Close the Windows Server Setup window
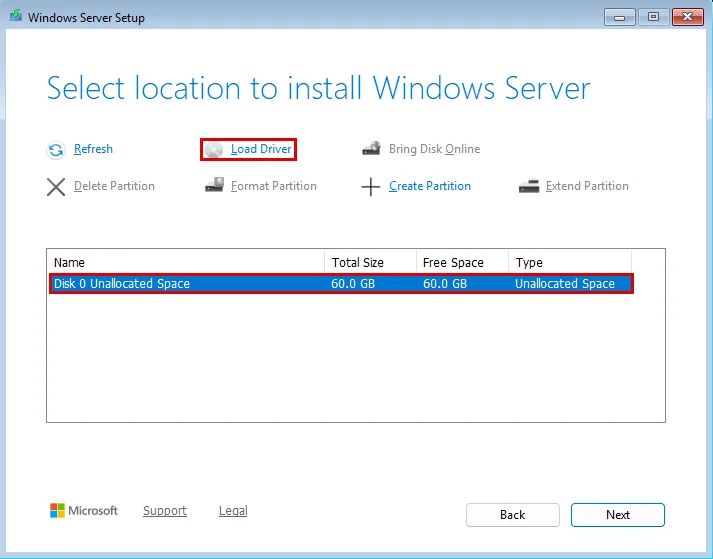 [688, 17]
